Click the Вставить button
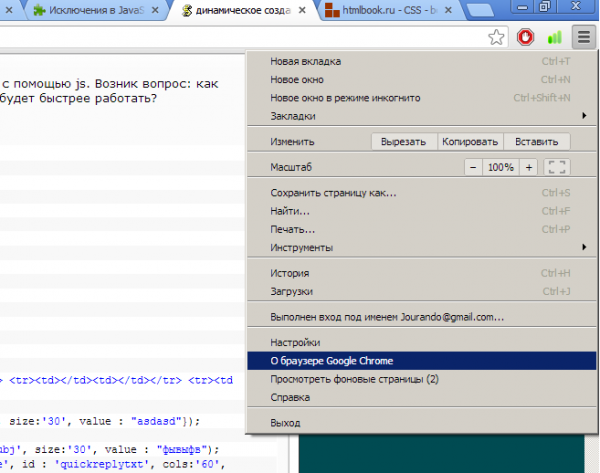Image resolution: width=600 pixels, height=473 pixels. [x=536, y=142]
